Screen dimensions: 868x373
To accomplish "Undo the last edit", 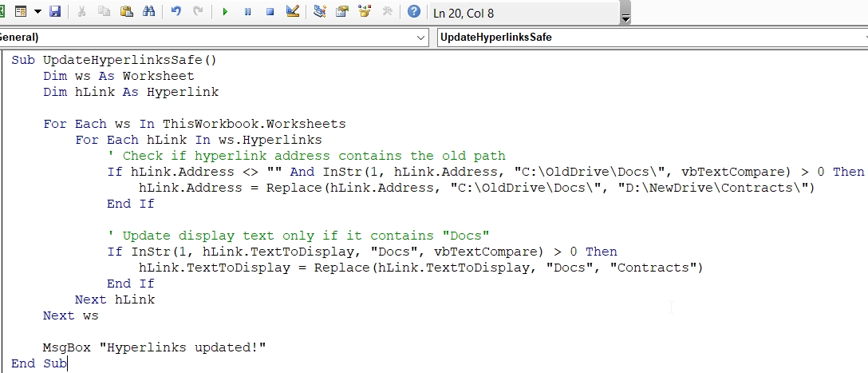I will (x=176, y=12).
